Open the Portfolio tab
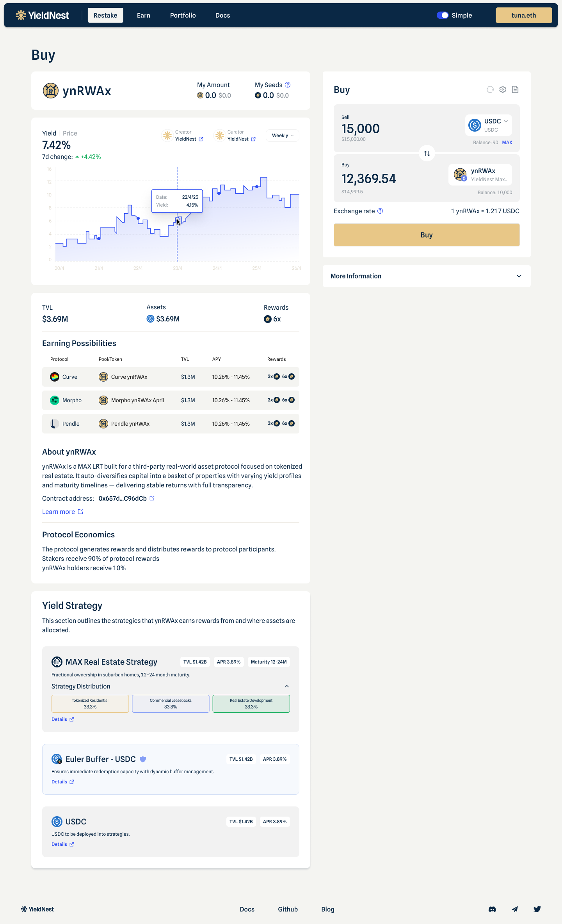The height and width of the screenshot is (924, 562). tap(183, 15)
